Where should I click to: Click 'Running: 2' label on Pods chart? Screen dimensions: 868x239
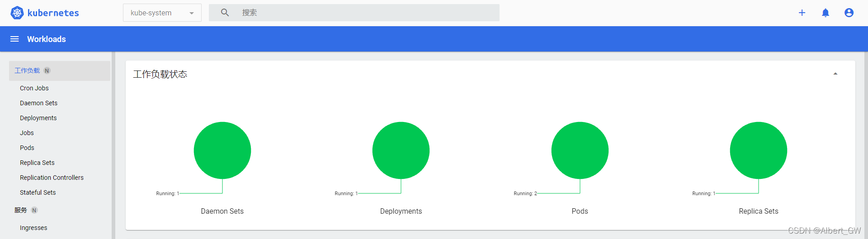[x=525, y=193]
